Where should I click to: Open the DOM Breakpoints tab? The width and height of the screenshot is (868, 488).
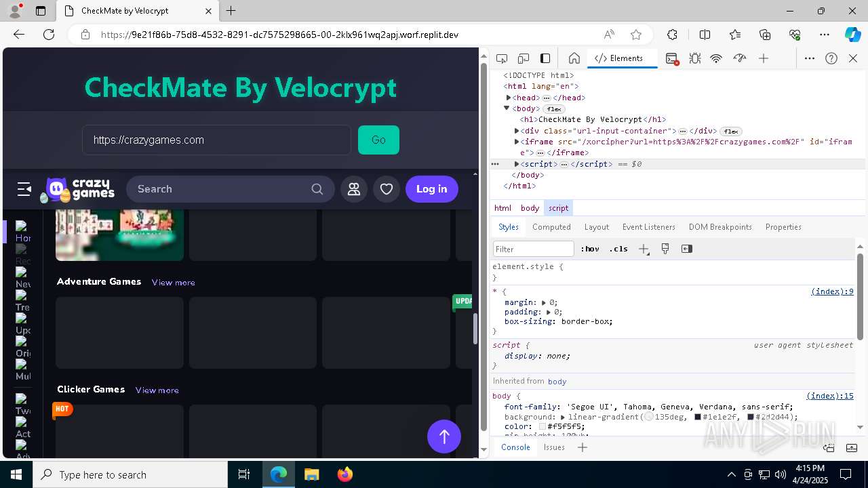click(720, 227)
